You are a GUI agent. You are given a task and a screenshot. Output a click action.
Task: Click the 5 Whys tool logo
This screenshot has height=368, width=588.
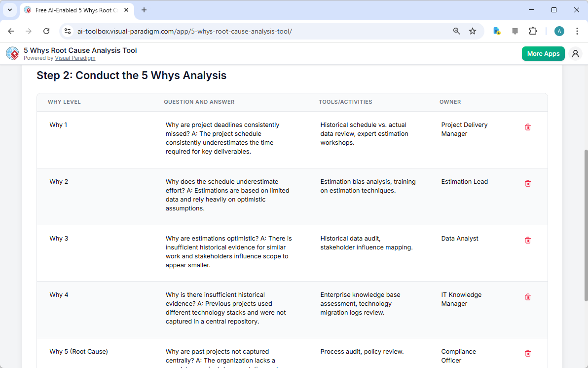coord(12,53)
